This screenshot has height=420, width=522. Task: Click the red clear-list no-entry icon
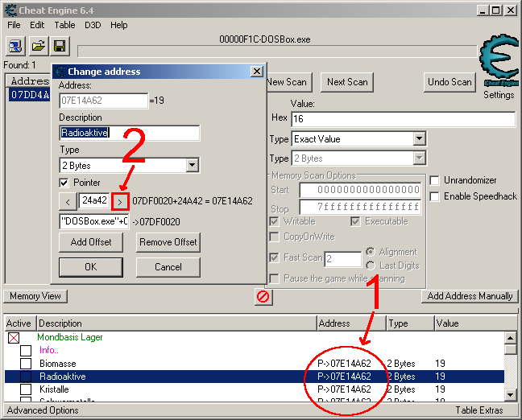pos(263,296)
